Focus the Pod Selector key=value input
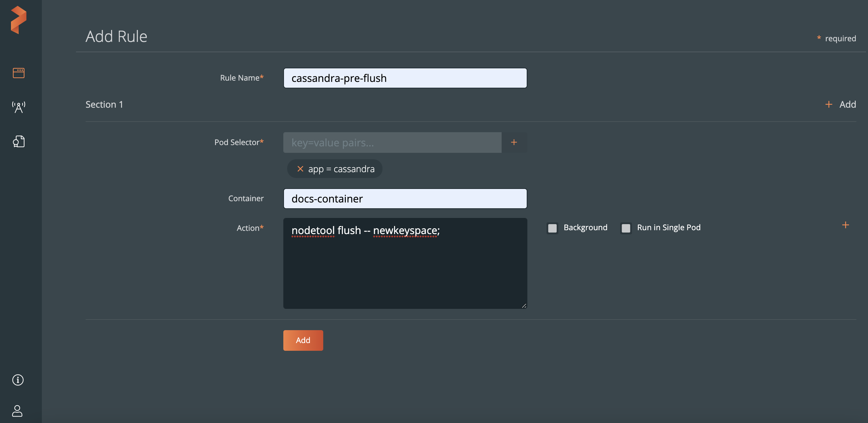The width and height of the screenshot is (868, 423). pyautogui.click(x=392, y=143)
